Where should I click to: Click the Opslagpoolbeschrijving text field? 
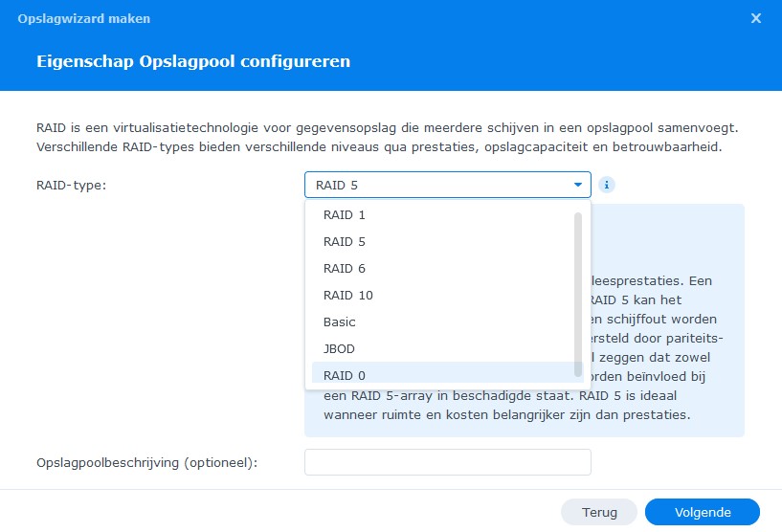(x=447, y=462)
